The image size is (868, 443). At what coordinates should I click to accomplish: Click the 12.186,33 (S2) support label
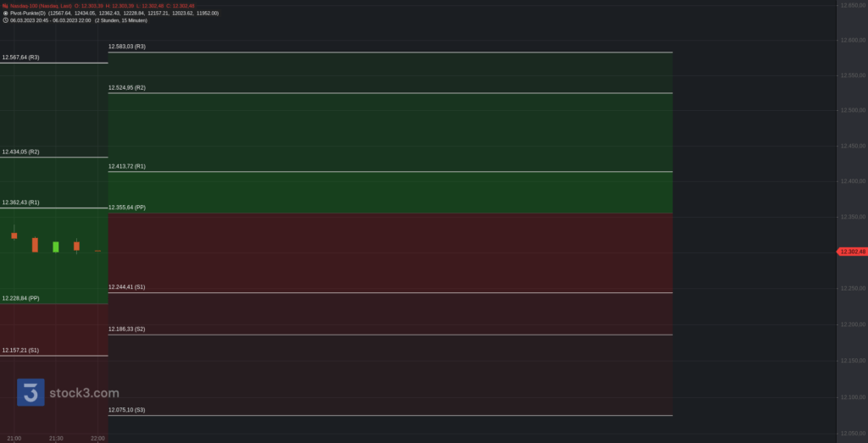coord(127,329)
